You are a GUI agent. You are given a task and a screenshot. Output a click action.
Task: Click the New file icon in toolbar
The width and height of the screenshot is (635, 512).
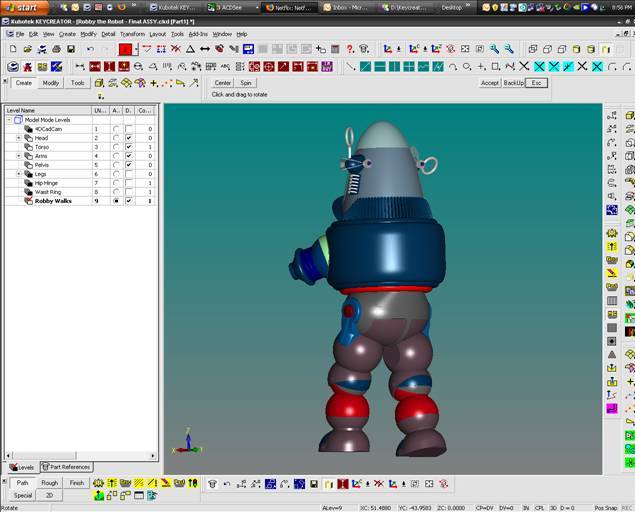coord(13,49)
